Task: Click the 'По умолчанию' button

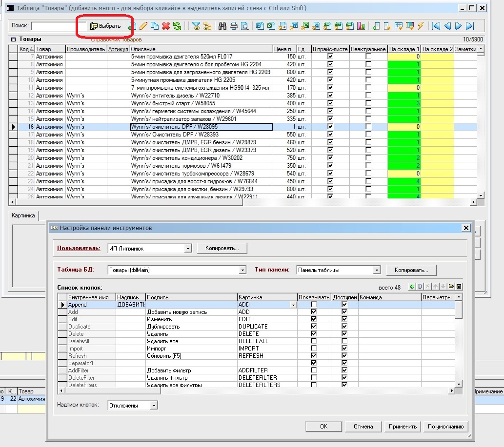Action: pyautogui.click(x=445, y=427)
